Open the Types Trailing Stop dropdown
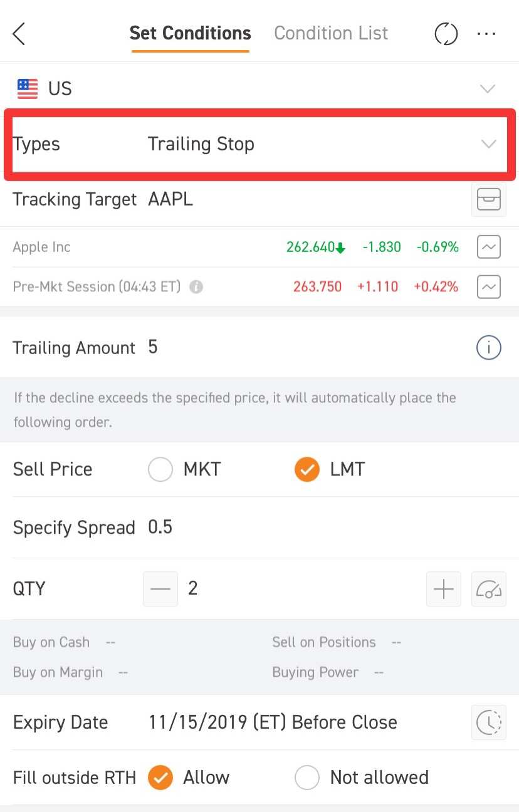The image size is (519, 812). [x=488, y=144]
